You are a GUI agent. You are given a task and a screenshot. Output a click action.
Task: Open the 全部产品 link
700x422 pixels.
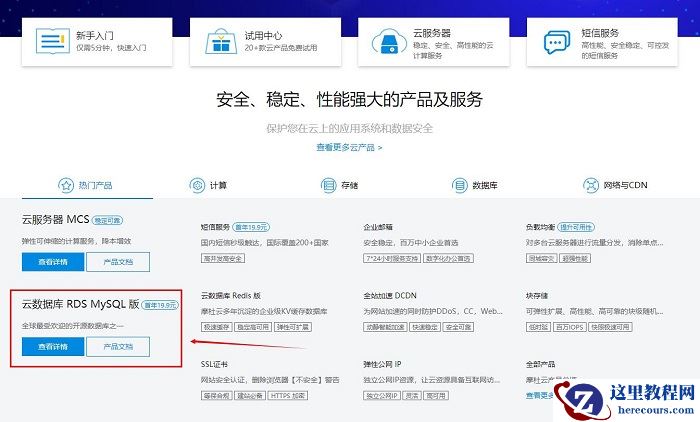pos(540,364)
